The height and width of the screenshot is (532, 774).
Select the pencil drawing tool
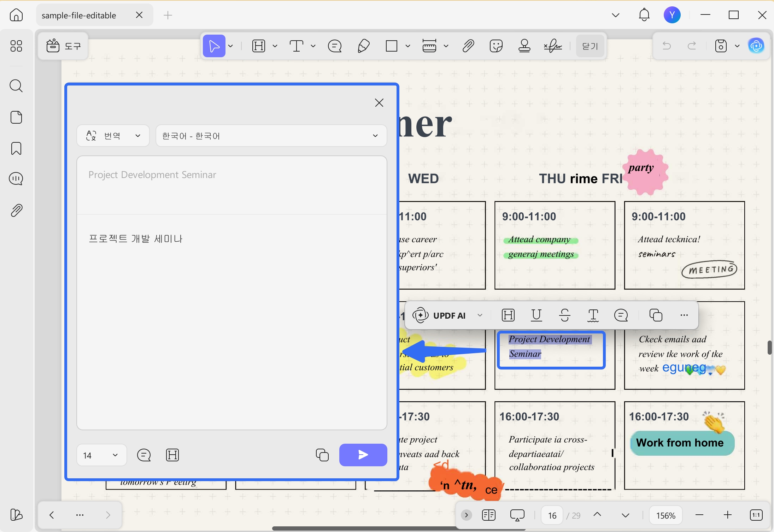point(364,46)
